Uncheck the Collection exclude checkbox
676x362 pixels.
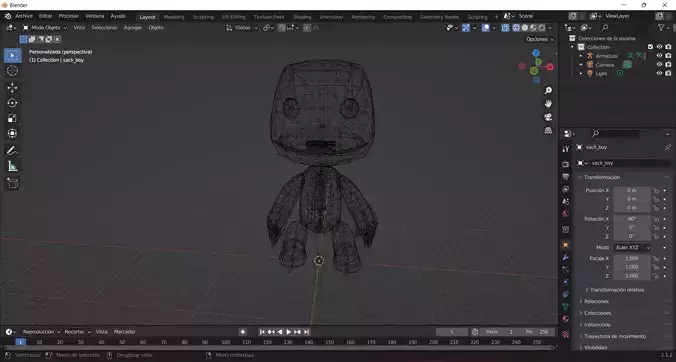tap(651, 47)
